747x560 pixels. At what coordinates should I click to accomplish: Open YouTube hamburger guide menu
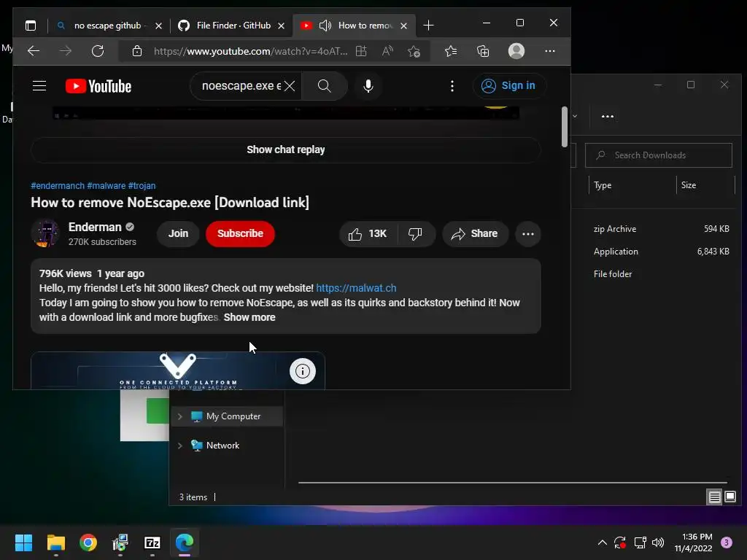pyautogui.click(x=39, y=86)
